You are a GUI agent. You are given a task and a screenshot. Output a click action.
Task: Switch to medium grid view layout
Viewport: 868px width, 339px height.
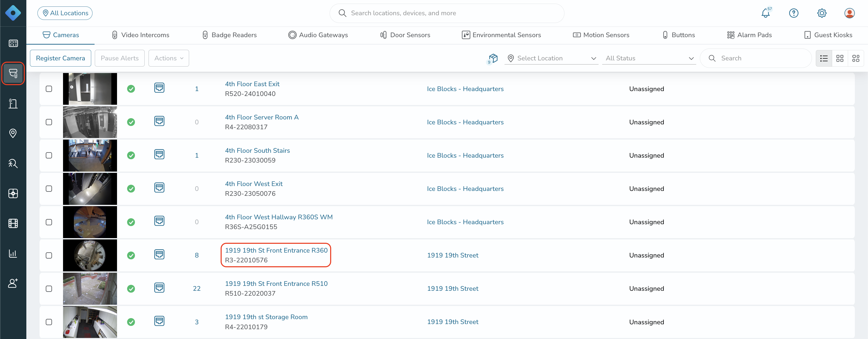840,58
